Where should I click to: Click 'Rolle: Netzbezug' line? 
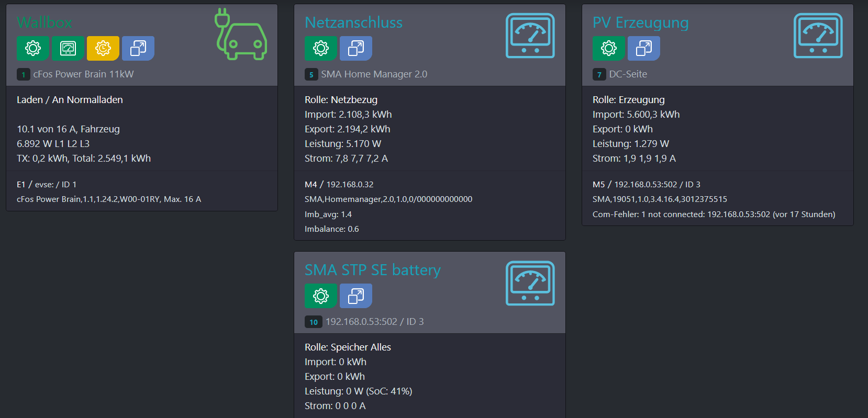[341, 100]
